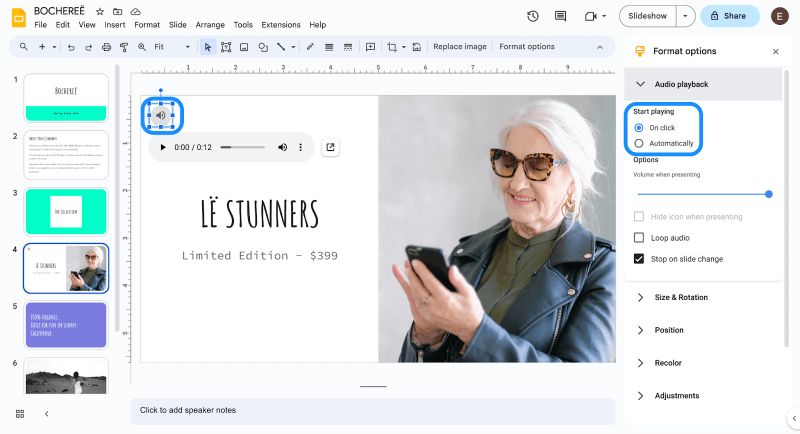Viewport: 800px width, 434px height.
Task: Close the Format options panel
Action: [776, 52]
